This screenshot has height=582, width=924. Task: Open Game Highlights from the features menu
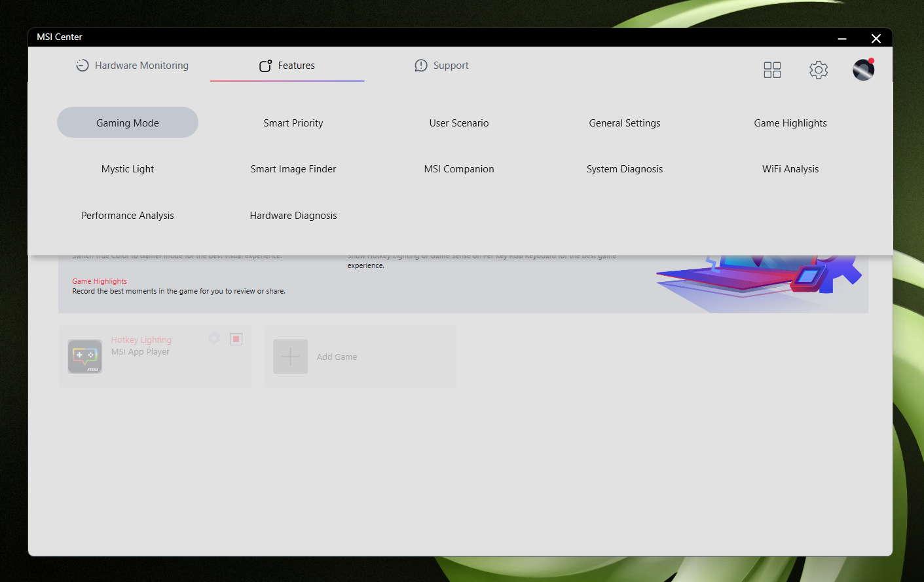tap(790, 123)
